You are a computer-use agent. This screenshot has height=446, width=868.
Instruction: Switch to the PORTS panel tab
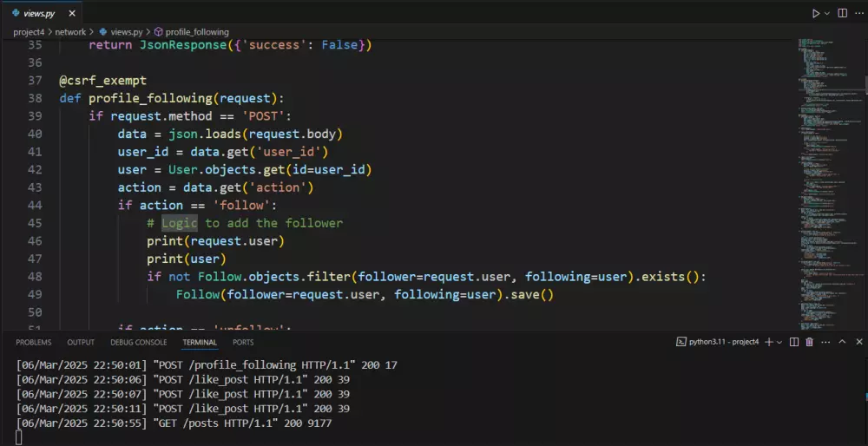pyautogui.click(x=243, y=343)
